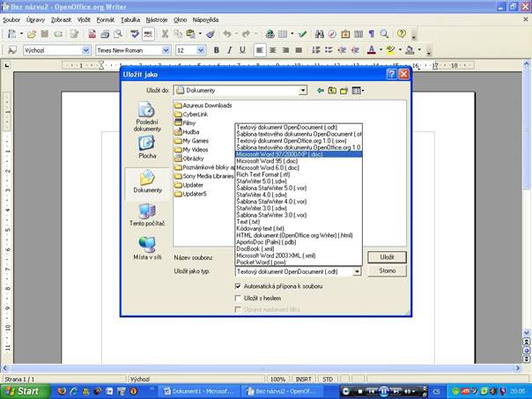Enable Uložit s heslem checkbox

(238, 299)
